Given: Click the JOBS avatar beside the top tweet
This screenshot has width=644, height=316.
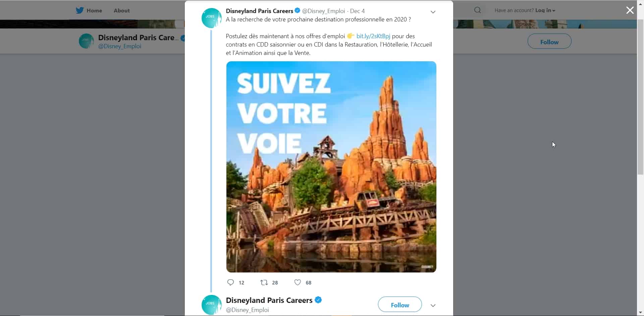Looking at the screenshot, I should 211,18.
